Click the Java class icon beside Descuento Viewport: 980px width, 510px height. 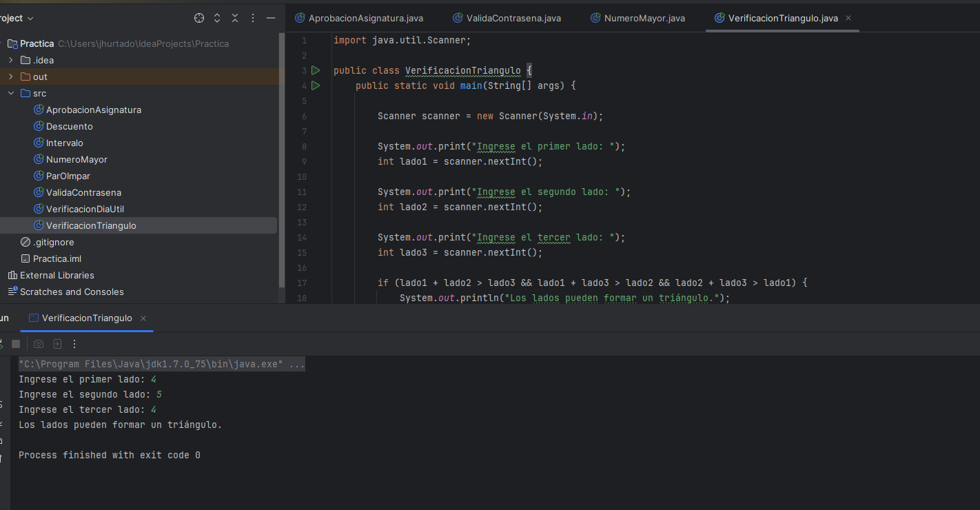(x=39, y=126)
